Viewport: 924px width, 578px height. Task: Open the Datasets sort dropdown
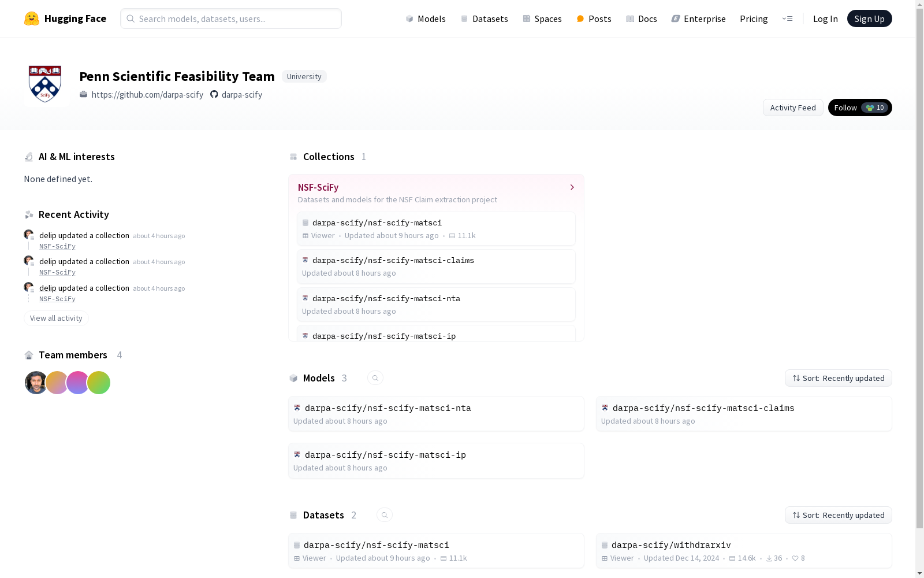[x=839, y=515]
